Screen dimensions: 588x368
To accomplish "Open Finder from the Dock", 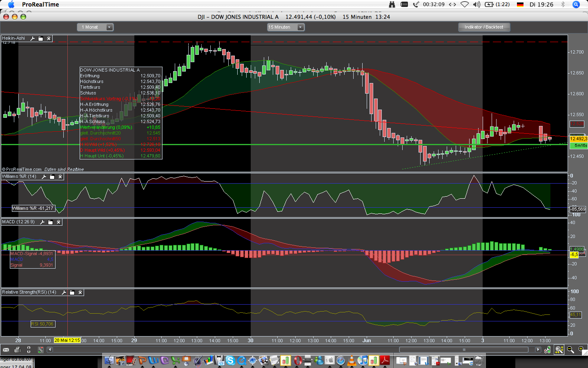I will point(109,361).
